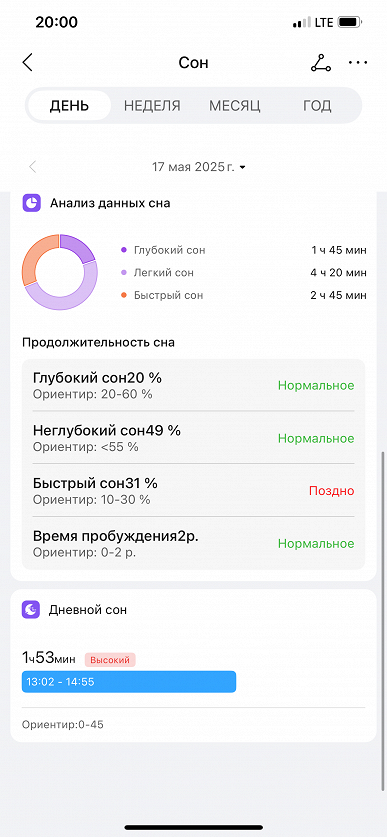387x837 pixels.
Task: Go to previous day arrow
Action: pos(33,167)
